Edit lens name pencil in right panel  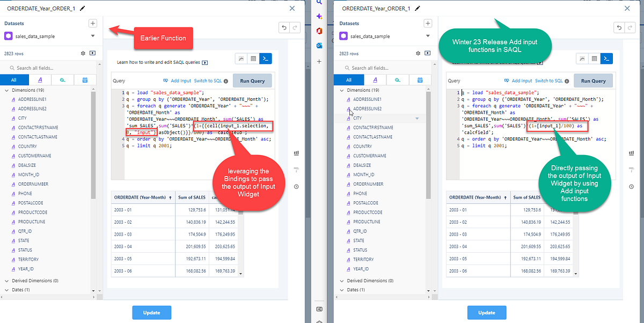click(x=417, y=9)
